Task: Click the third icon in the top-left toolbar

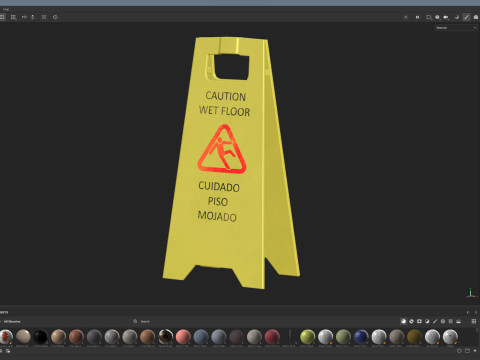Action: [x=24, y=17]
